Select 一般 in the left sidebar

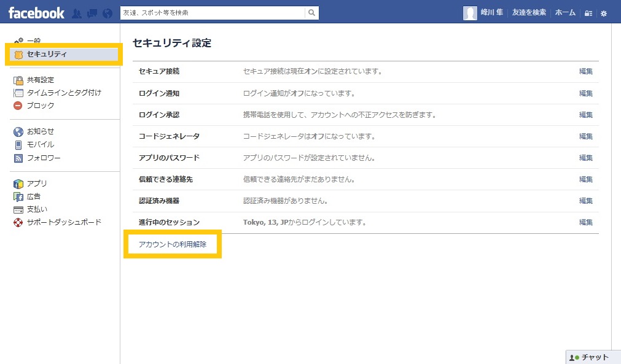coord(34,41)
